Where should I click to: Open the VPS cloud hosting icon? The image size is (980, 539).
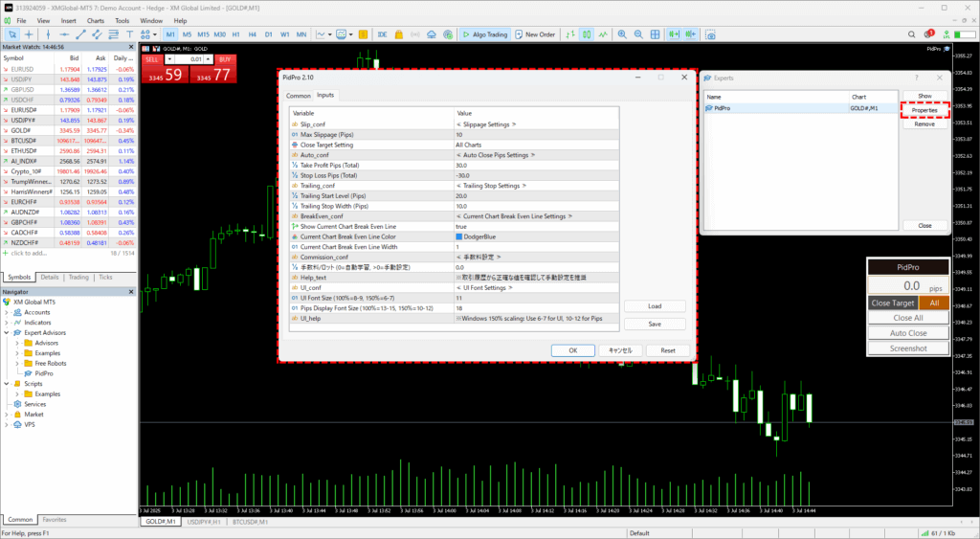(x=432, y=34)
